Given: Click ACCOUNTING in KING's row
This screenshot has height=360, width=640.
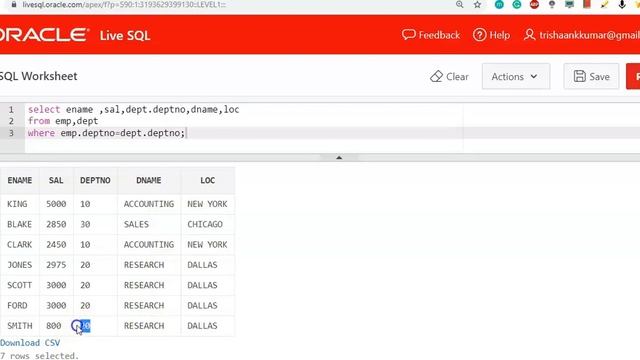Looking at the screenshot, I should [149, 204].
